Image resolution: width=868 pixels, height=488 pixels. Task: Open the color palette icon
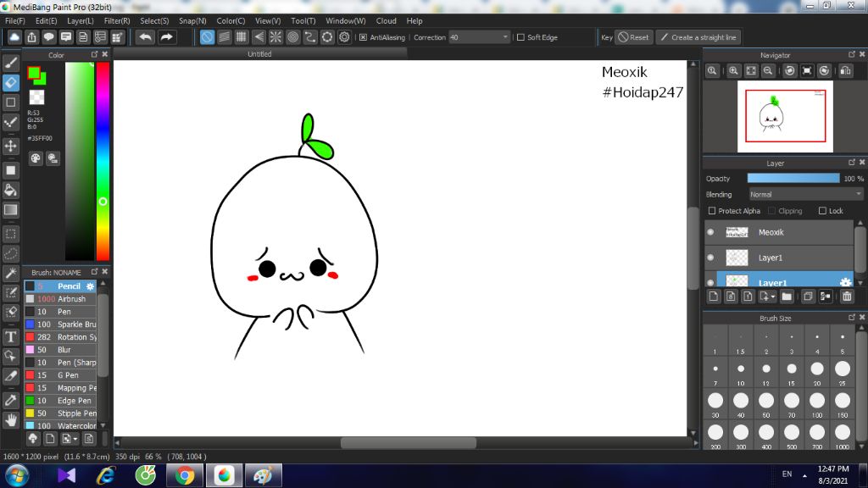[x=36, y=158]
